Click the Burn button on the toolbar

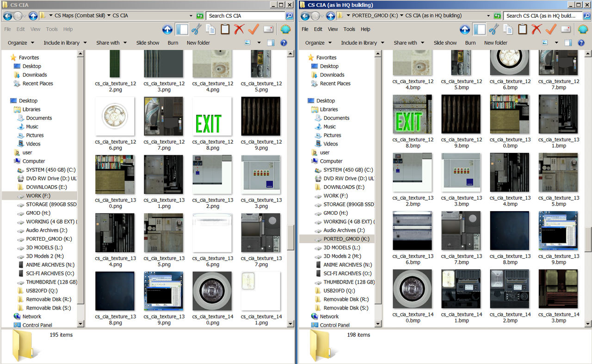pos(173,42)
